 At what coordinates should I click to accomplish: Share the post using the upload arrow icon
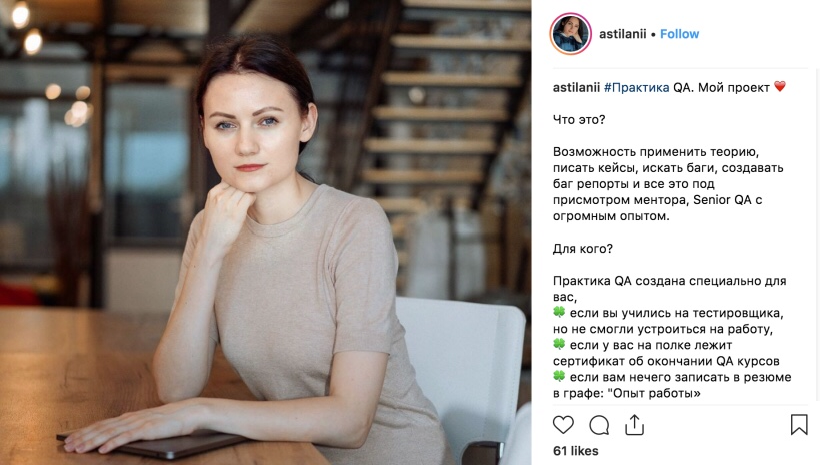634,425
